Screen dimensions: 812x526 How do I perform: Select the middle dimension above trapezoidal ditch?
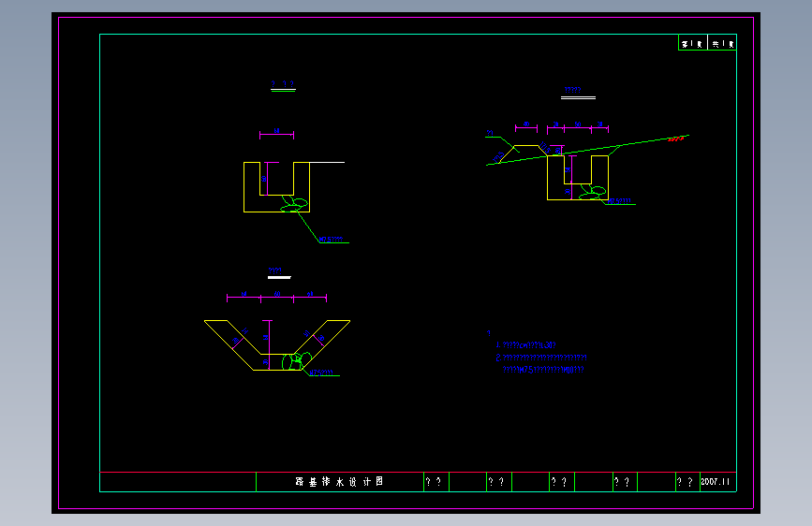point(277,296)
